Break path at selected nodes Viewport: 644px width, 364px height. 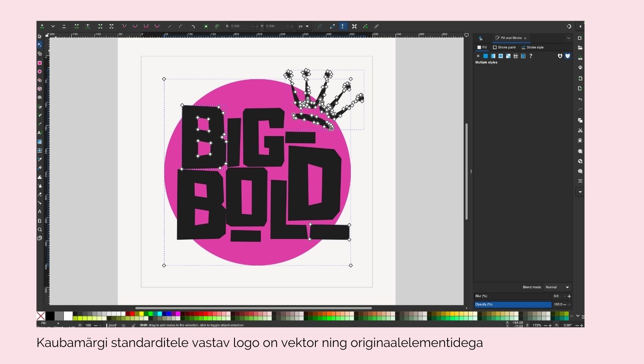(x=88, y=26)
